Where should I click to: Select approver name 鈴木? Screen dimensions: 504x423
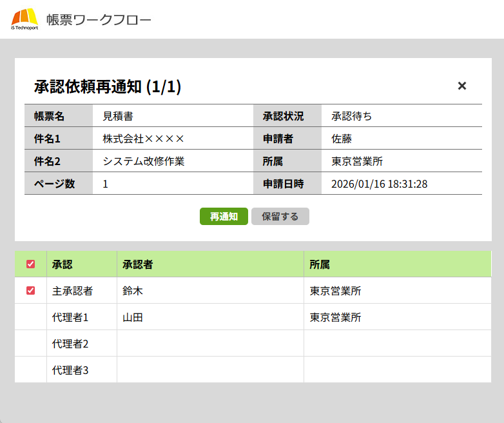coord(132,291)
